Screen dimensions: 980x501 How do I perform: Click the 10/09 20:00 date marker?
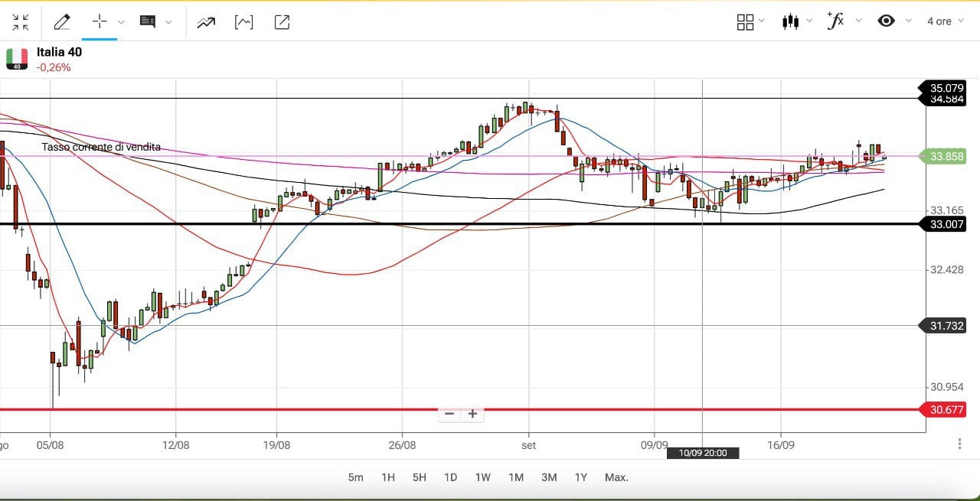703,453
